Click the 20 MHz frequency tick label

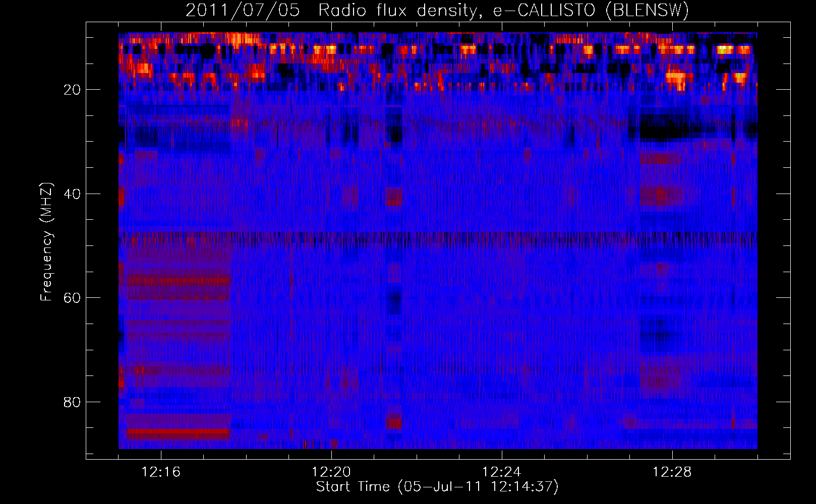pos(72,90)
